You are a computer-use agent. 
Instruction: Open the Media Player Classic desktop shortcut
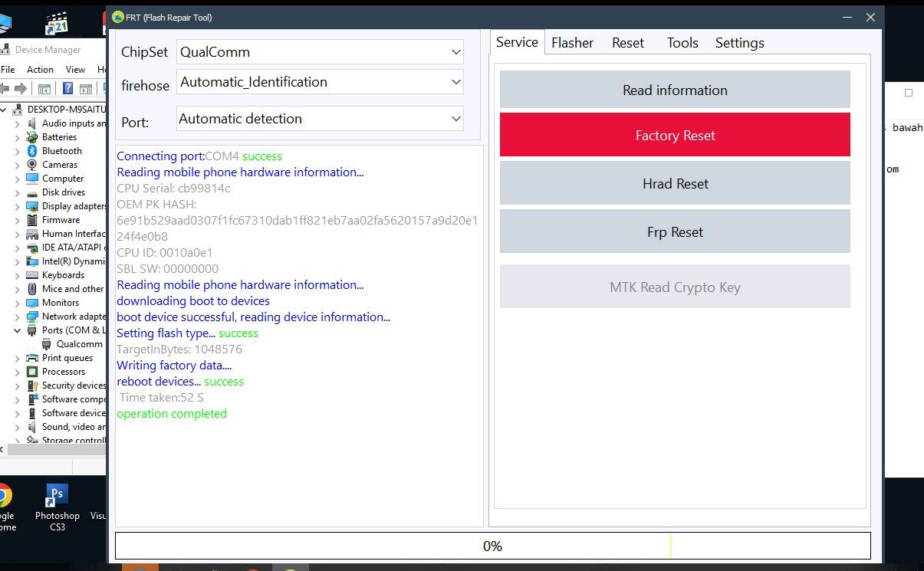pyautogui.click(x=57, y=23)
